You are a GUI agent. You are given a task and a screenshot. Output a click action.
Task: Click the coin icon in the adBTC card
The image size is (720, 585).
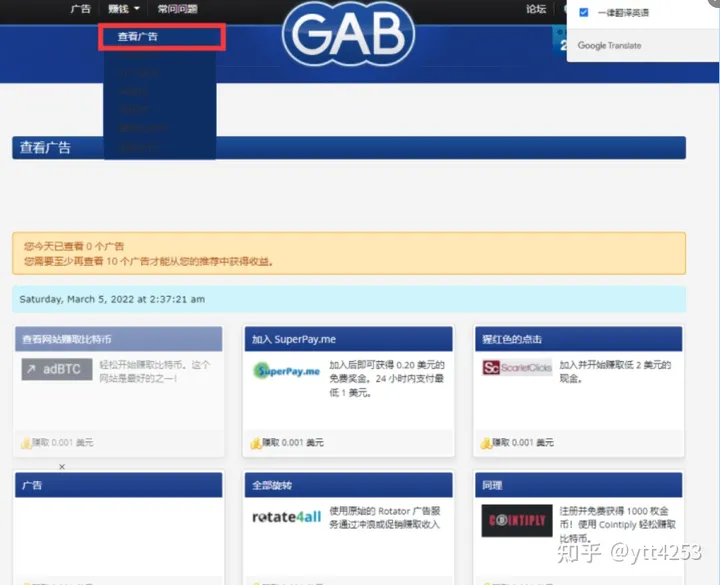pos(26,443)
